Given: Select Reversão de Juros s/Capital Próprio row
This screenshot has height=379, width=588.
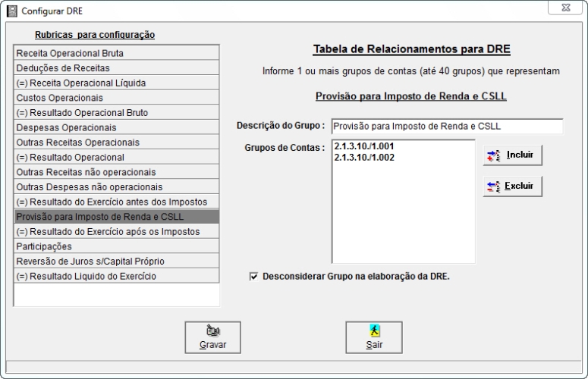Looking at the screenshot, I should (x=116, y=261).
